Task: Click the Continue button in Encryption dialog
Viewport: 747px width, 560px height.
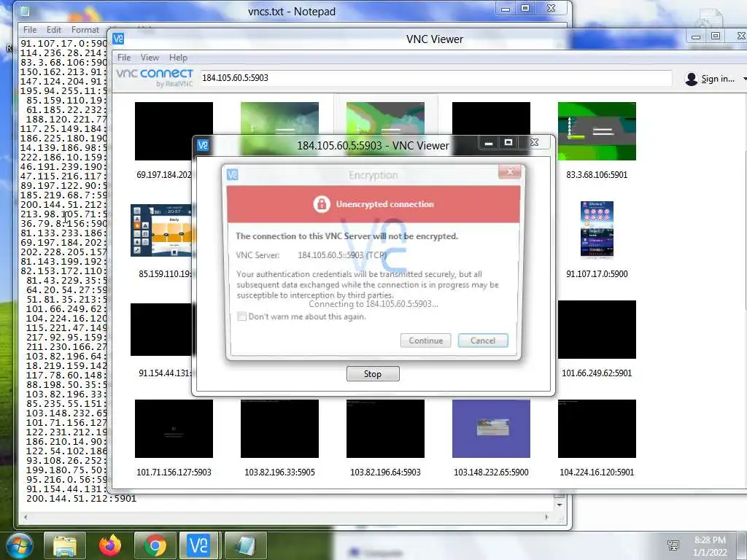Action: pos(425,341)
